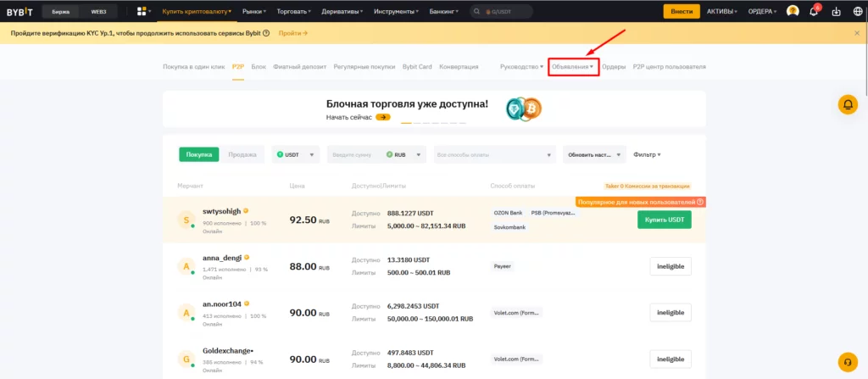
Task: Click verified badge next to anna_dengi
Action: [247, 257]
